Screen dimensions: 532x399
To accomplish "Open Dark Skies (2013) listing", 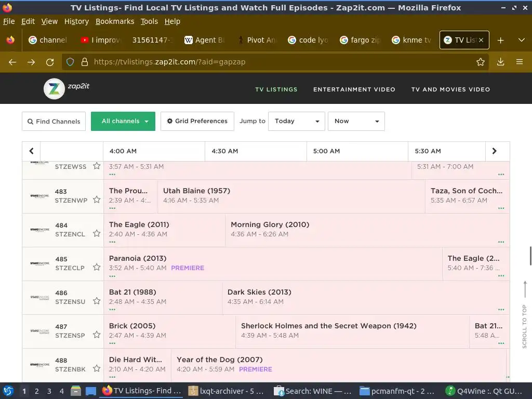I will tap(259, 292).
